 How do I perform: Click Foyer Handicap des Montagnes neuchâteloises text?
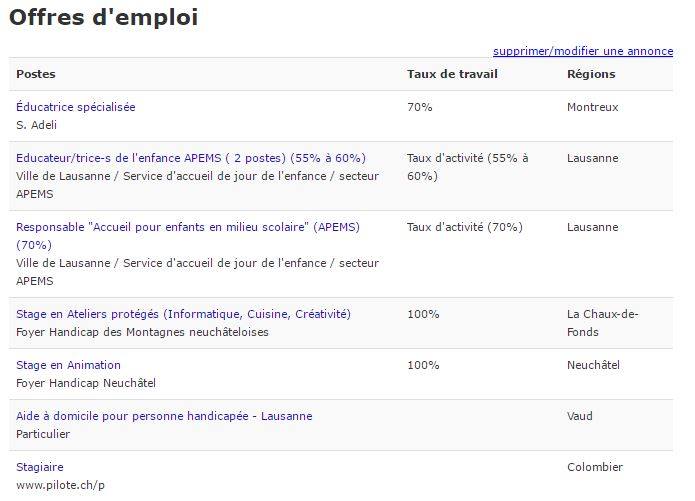click(142, 332)
